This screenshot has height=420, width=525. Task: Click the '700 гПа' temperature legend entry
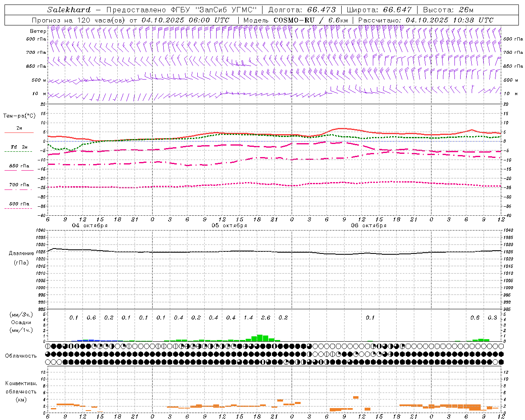[19, 185]
